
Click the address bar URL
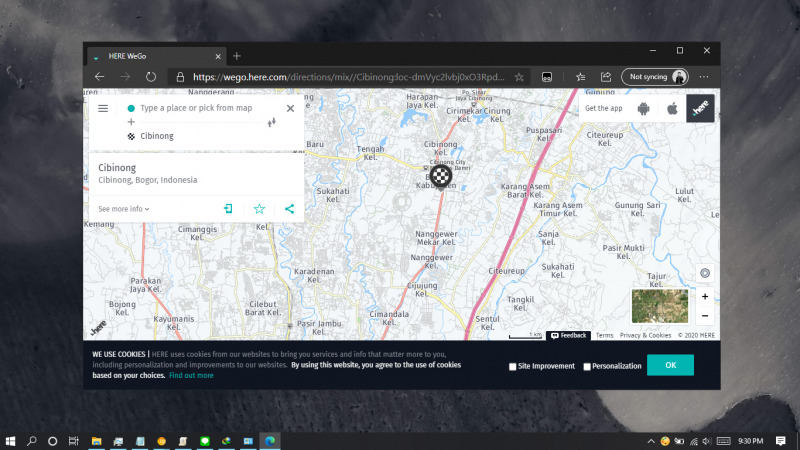coord(348,77)
